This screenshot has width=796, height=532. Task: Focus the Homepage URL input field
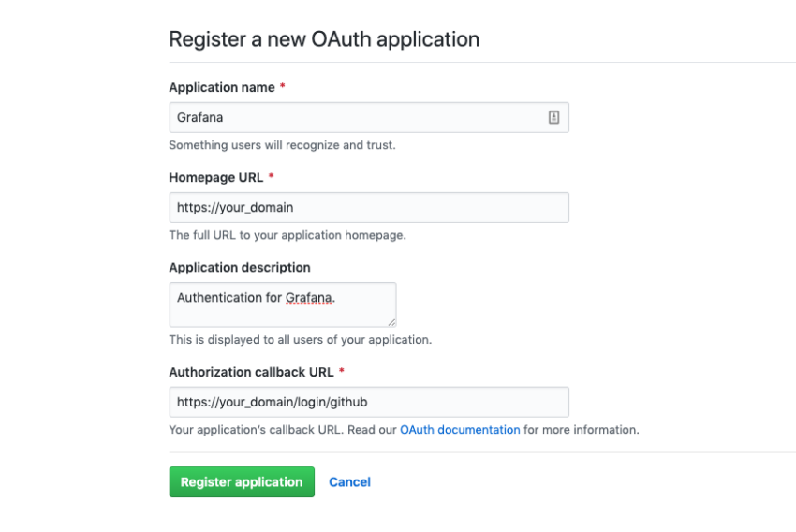pos(369,207)
